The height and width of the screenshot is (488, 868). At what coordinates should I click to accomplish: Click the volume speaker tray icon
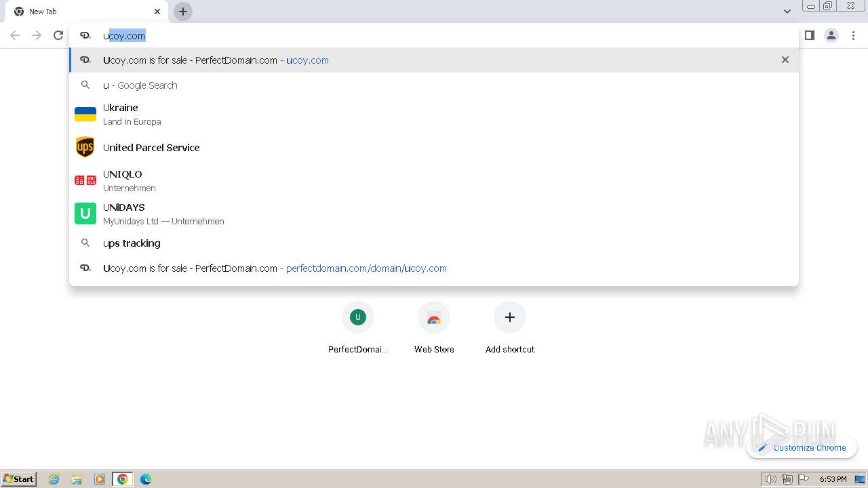click(770, 479)
